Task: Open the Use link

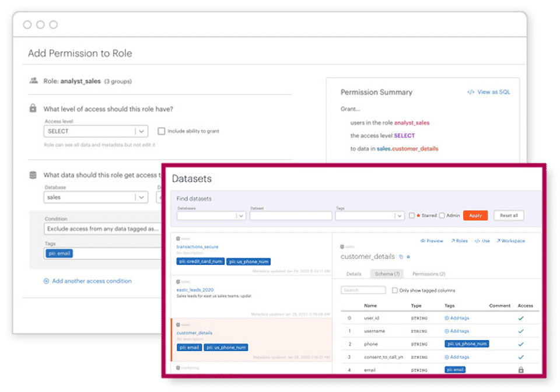Action: click(x=482, y=241)
